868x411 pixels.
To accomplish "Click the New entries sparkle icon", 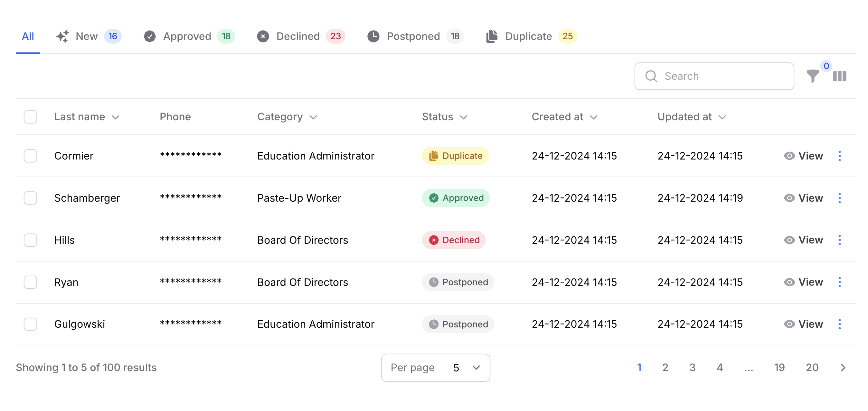I will pyautogui.click(x=63, y=37).
